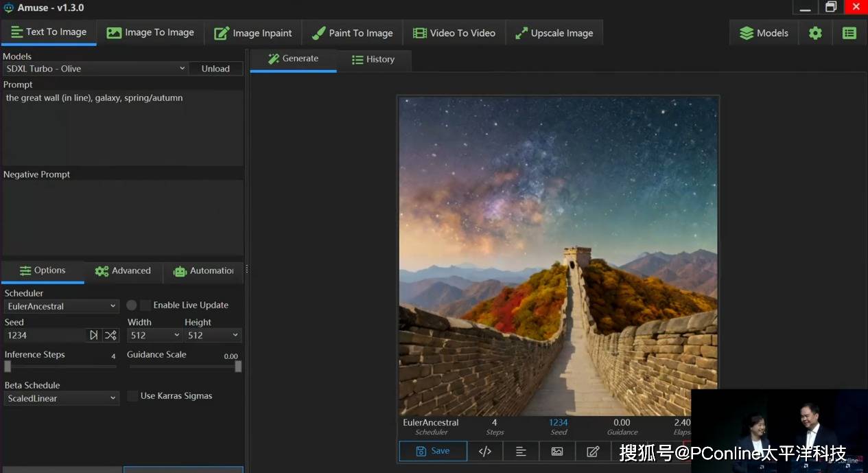Click the code brackets icon below the image

click(485, 451)
